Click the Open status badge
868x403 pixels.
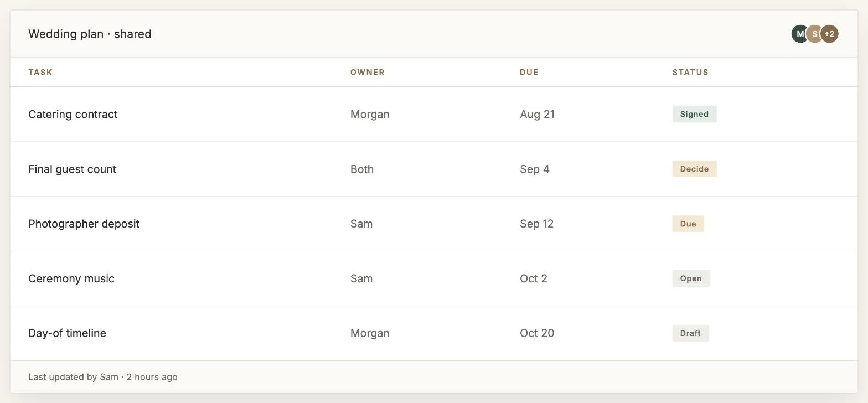[x=691, y=278]
